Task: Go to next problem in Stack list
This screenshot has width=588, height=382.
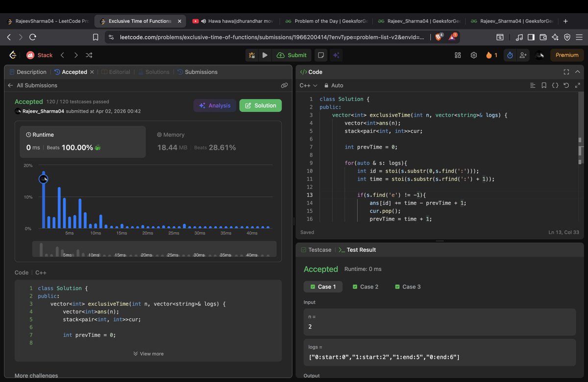Action: (x=75, y=55)
